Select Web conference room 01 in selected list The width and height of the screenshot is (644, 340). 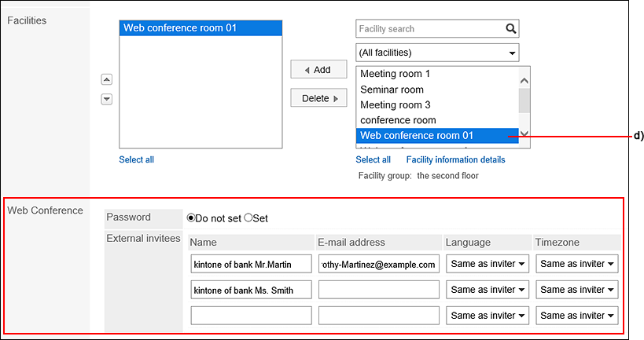pos(201,28)
